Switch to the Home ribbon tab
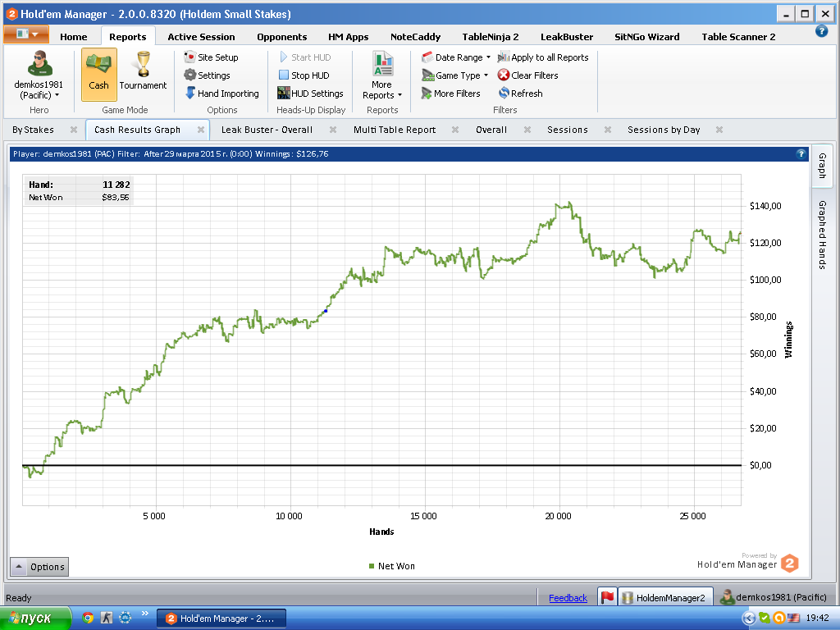 pos(73,37)
